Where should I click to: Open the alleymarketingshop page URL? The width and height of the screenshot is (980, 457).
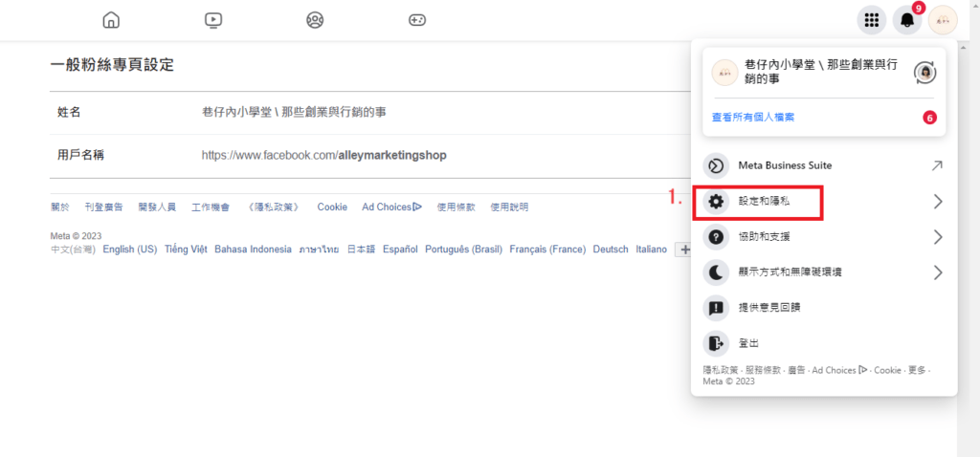coord(323,155)
